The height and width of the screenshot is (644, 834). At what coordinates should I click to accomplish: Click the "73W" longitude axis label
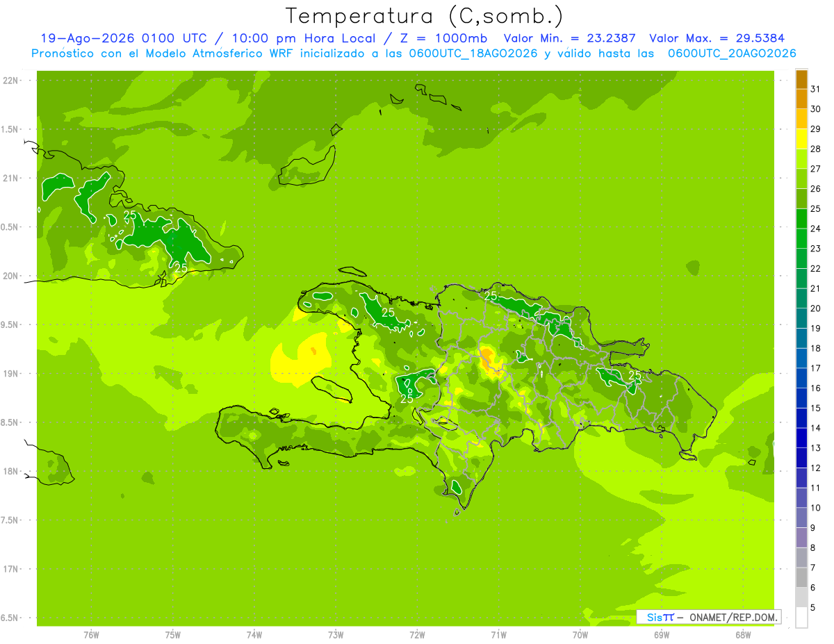[x=336, y=635]
